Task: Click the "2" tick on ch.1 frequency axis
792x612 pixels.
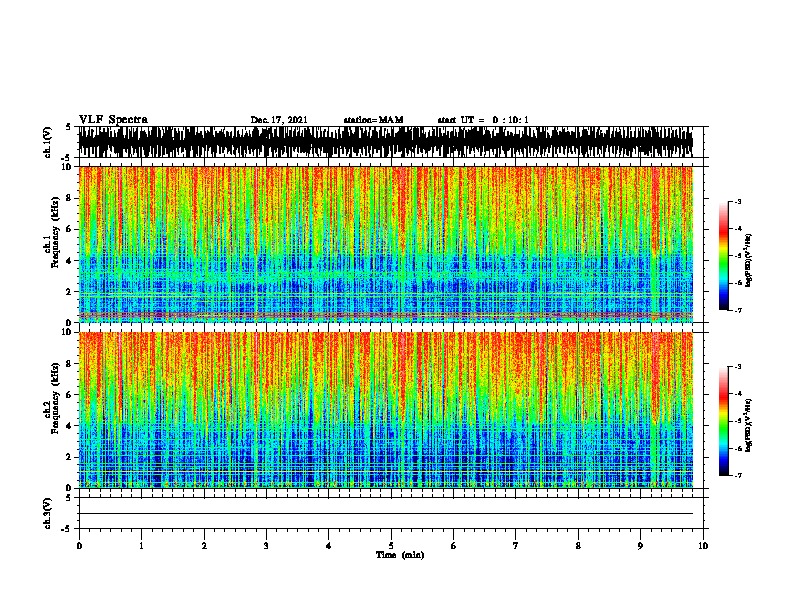Action: coord(70,292)
